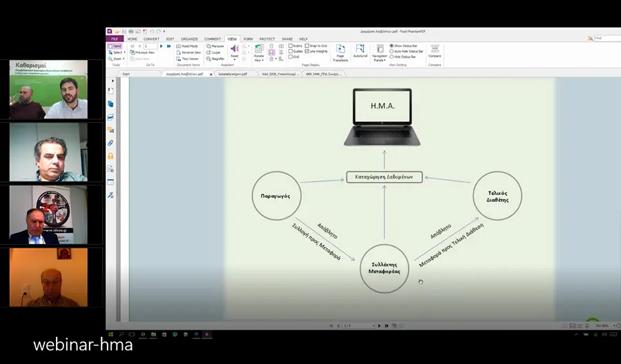Click the page number field in Go To
Image resolution: width=621 pixels, height=364 pixels.
150,46
